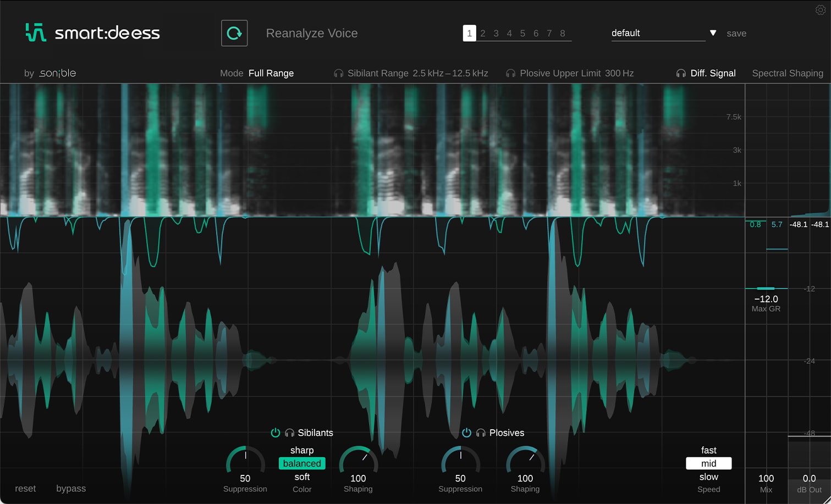Solo Plosives with headphone icon
831x504 pixels.
(481, 433)
